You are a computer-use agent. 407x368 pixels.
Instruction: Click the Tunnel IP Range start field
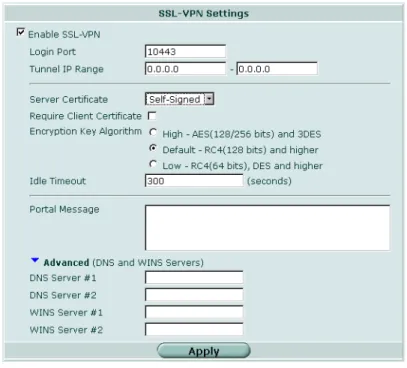click(x=185, y=69)
